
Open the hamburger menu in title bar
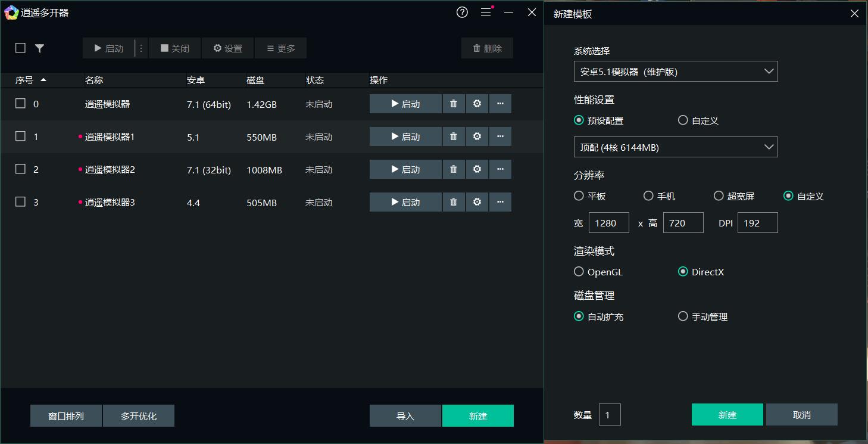tap(486, 13)
